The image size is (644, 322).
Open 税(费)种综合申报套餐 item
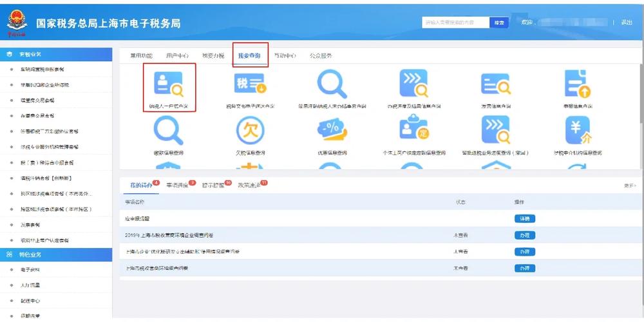47,163
